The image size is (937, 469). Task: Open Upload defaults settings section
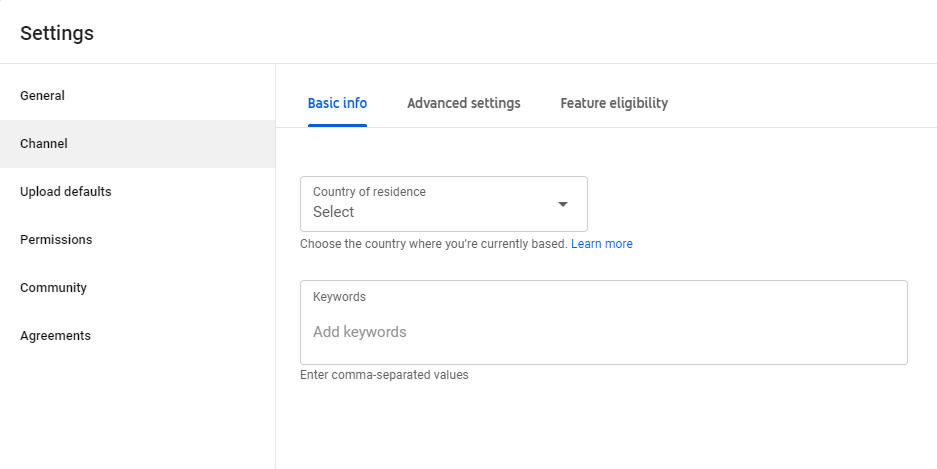66,192
